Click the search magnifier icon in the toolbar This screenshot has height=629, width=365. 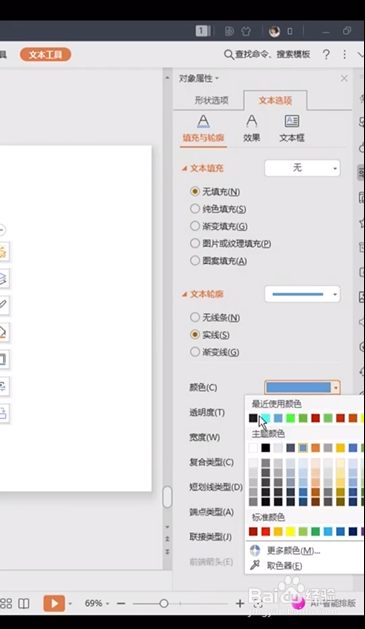228,55
